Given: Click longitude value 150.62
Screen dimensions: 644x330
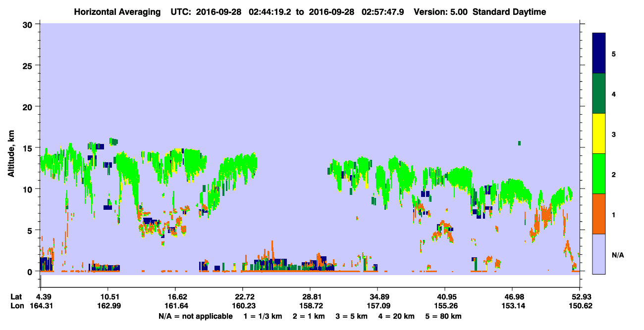Looking at the screenshot, I should pyautogui.click(x=580, y=305).
